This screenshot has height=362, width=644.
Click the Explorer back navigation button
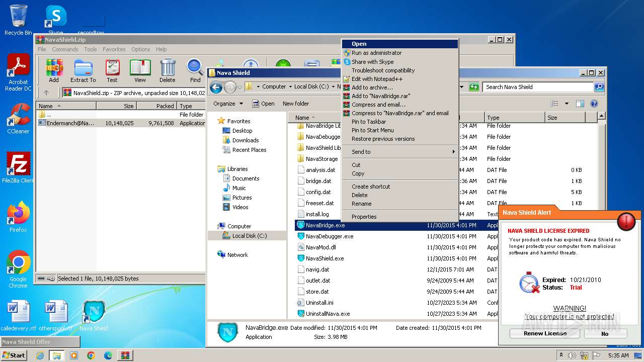click(x=216, y=87)
